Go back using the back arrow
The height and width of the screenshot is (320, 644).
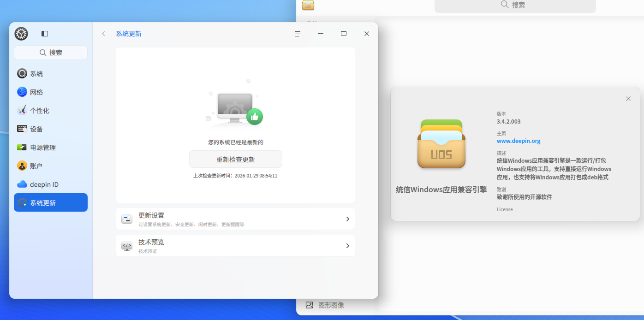104,34
